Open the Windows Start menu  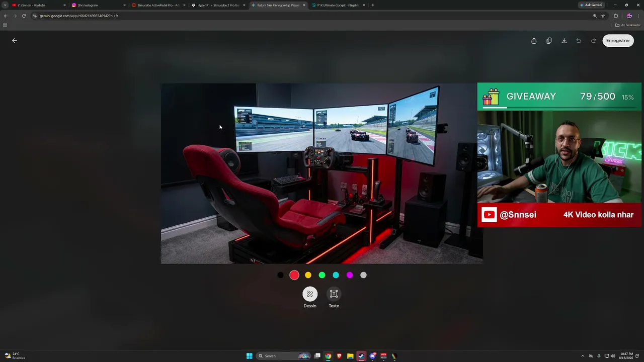coord(249,356)
